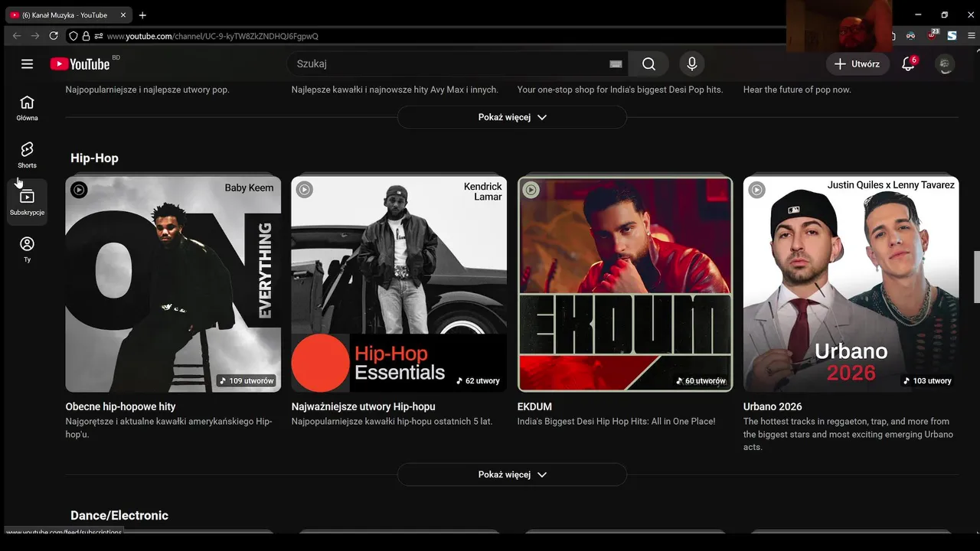
Task: Go back with the browser arrow
Action: click(x=17, y=36)
